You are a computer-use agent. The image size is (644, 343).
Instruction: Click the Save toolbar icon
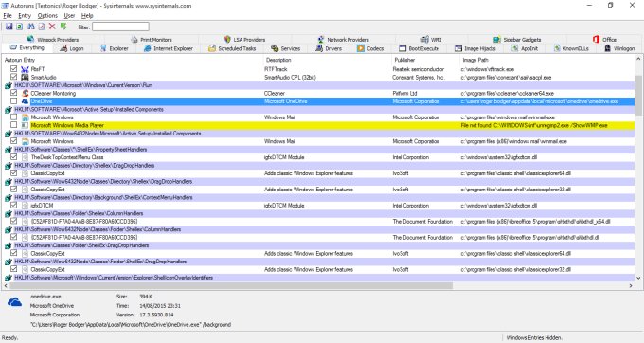9,27
